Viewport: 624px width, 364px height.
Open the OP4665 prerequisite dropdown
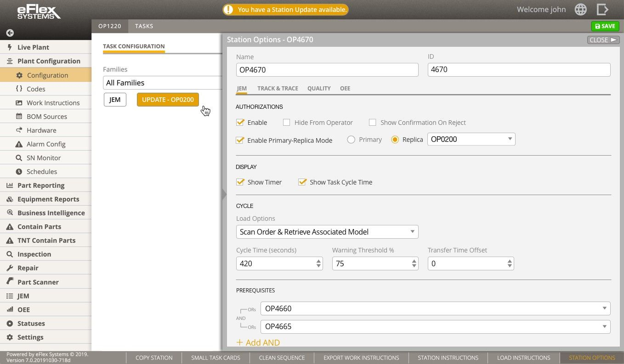(435, 326)
